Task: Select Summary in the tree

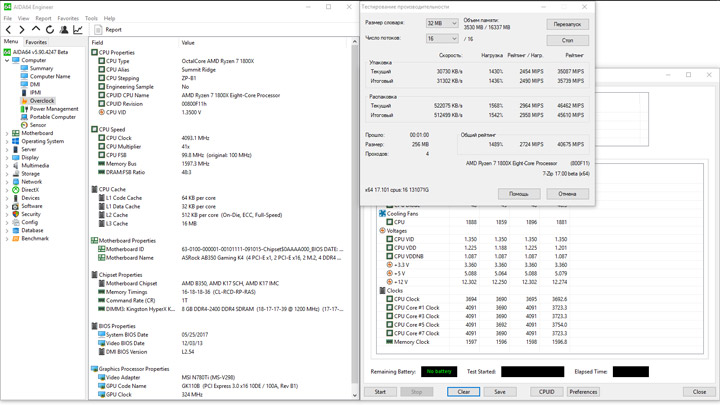Action: click(x=41, y=68)
